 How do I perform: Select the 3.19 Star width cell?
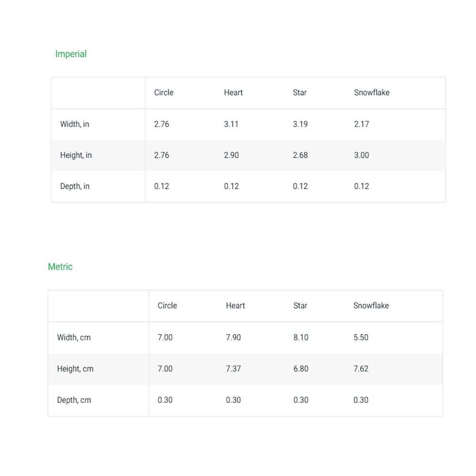[x=300, y=124]
